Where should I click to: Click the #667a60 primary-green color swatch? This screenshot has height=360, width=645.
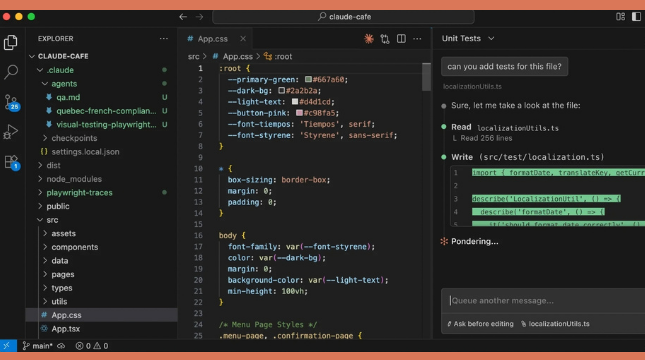coord(308,79)
